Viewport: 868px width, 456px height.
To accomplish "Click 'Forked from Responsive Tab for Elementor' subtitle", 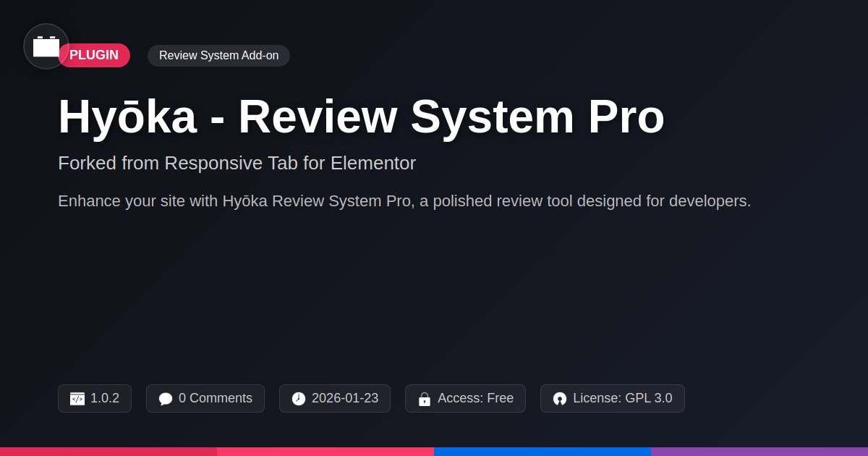I will (237, 163).
